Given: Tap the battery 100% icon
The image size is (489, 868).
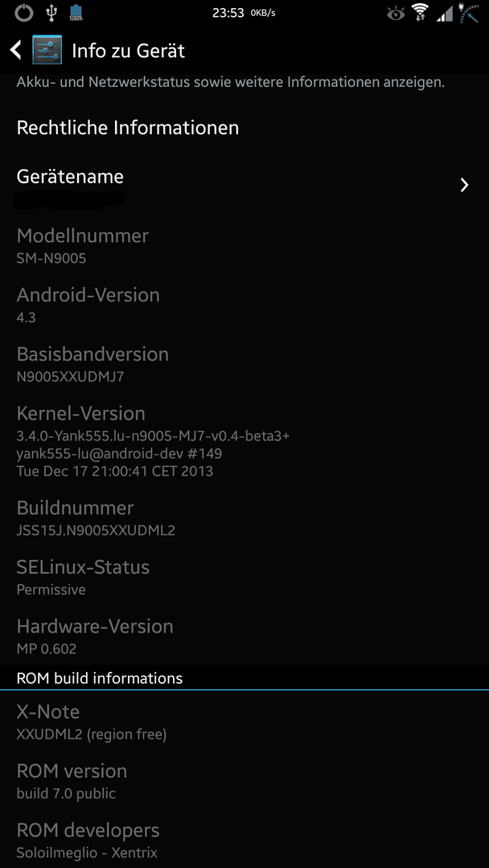Looking at the screenshot, I should pos(76,13).
